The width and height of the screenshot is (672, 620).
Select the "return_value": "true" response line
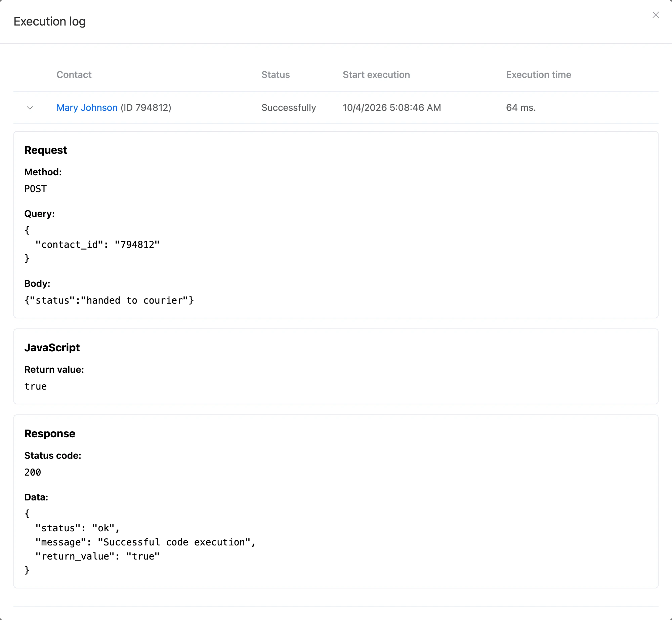pos(97,556)
